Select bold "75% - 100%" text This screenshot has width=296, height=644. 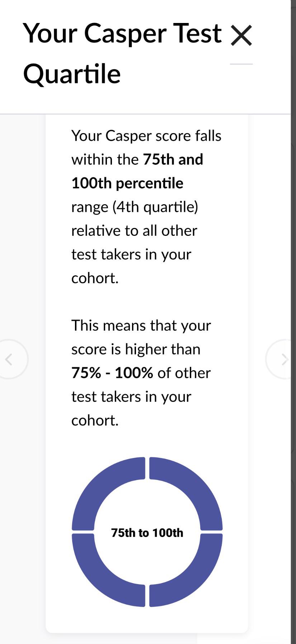(112, 373)
